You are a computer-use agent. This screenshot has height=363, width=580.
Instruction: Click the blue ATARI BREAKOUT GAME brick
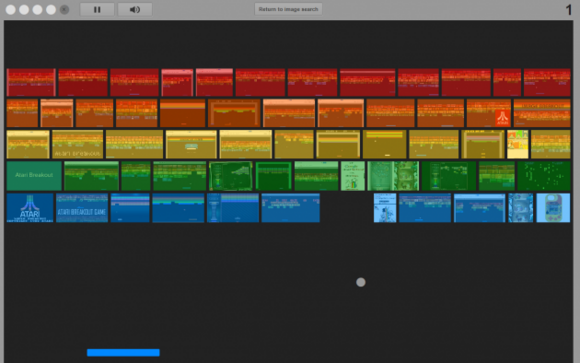[82, 208]
